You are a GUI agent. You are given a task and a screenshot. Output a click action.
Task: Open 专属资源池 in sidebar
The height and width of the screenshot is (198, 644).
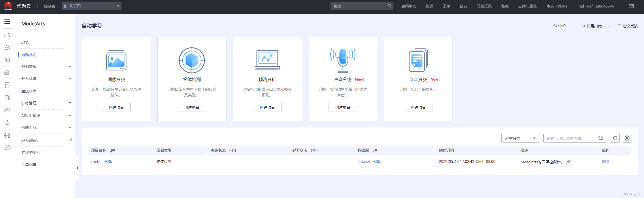click(31, 153)
